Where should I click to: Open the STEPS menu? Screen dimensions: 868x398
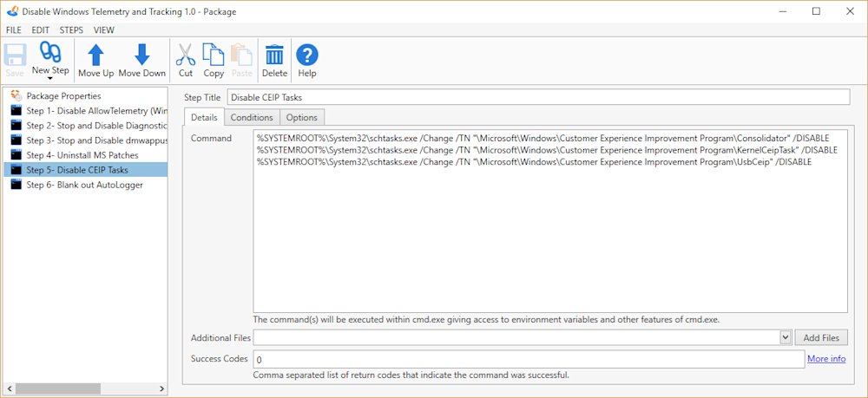71,30
